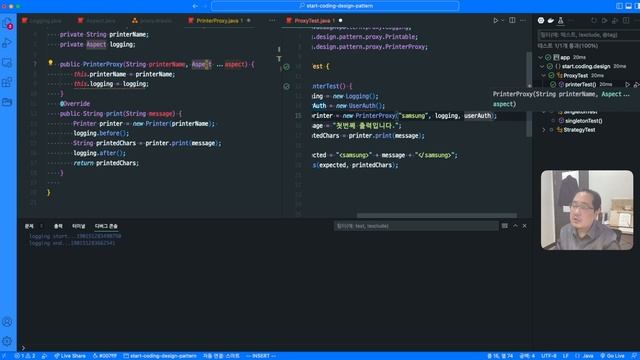Open the status bar errors and warnings
Screen dimensions: 640x360
pyautogui.click(x=25, y=356)
